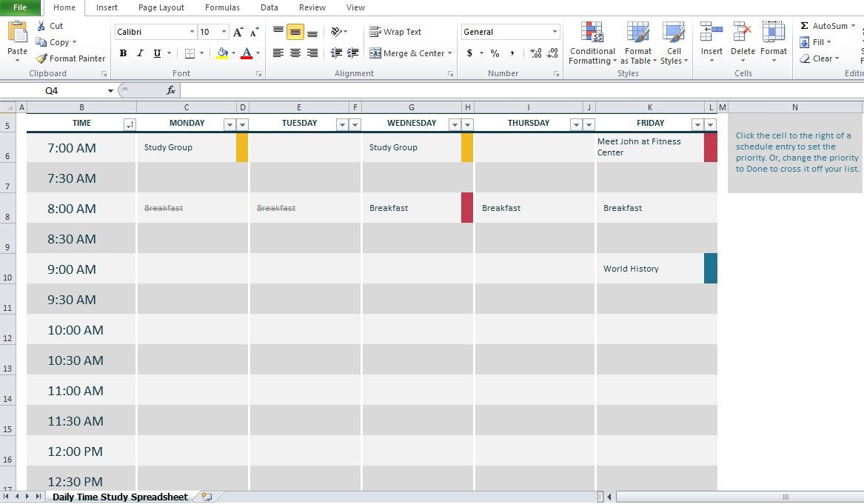The height and width of the screenshot is (504, 864).
Task: Click the red priority swatch beside Wednesday Breakfast
Action: point(467,208)
